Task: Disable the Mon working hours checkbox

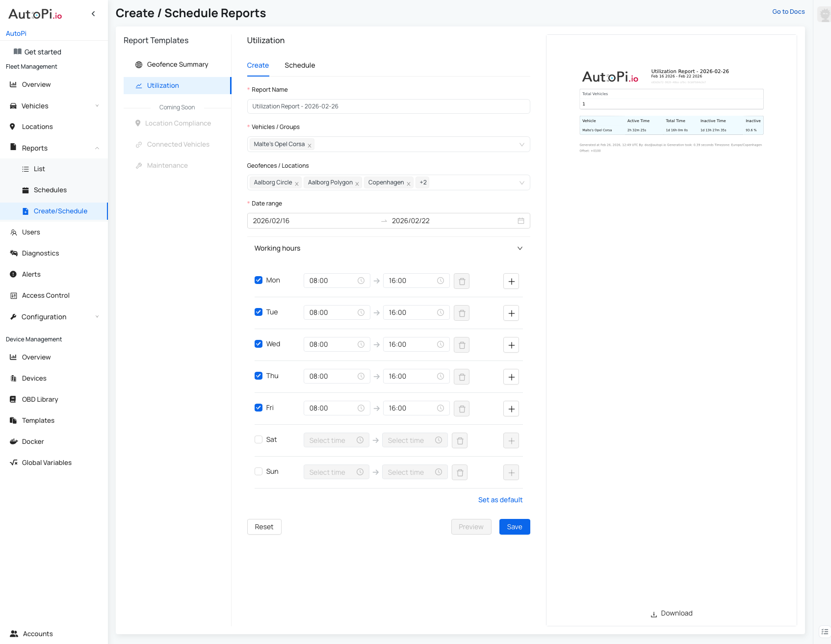Action: (x=259, y=280)
